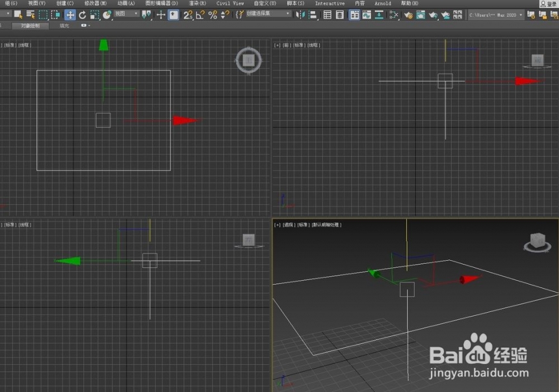
Task: Toggle the Percent Snap icon
Action: (x=213, y=15)
